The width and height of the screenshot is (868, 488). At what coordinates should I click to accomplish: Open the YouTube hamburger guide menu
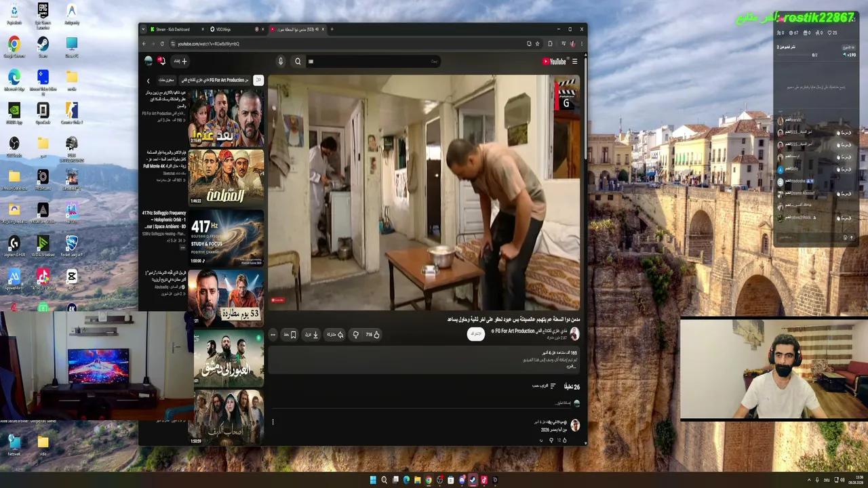click(575, 62)
